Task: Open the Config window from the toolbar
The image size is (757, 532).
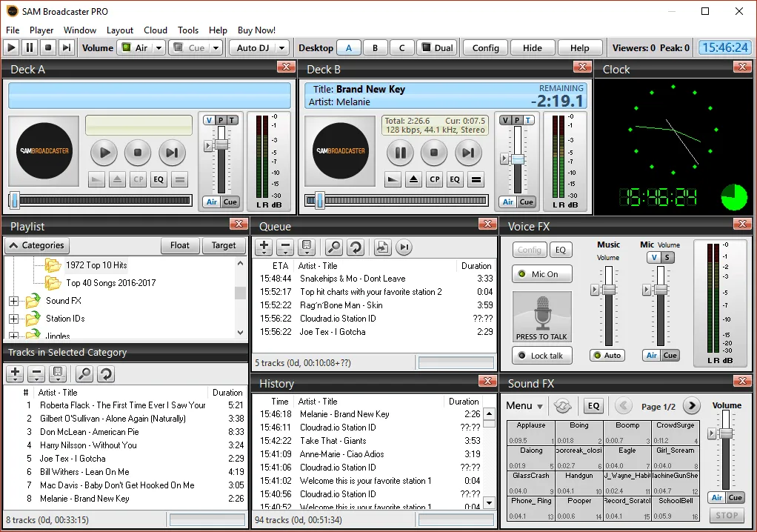Action: click(484, 47)
